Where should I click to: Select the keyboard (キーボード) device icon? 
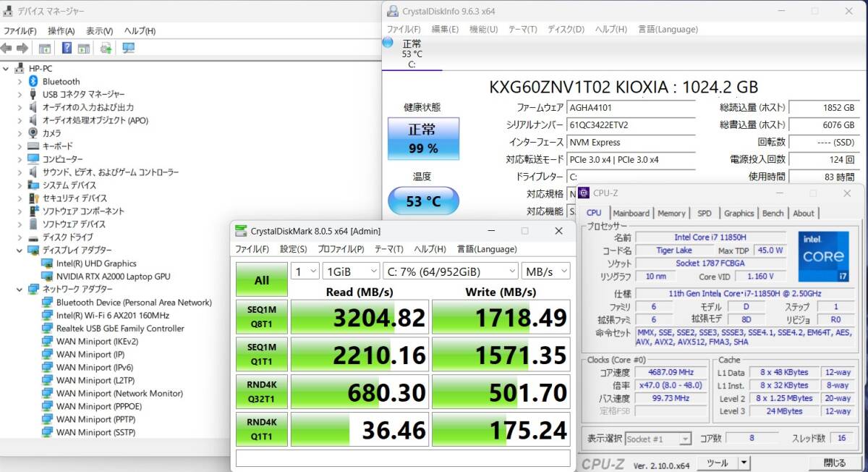pyautogui.click(x=33, y=146)
